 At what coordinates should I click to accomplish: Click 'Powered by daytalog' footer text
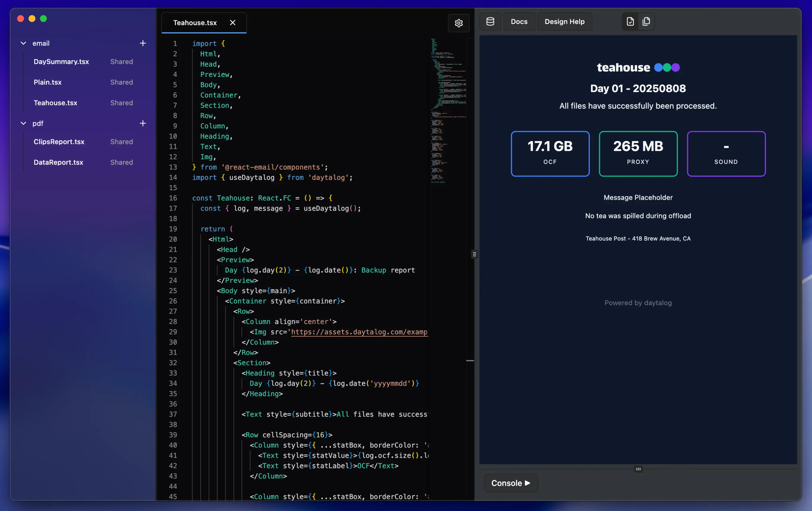[638, 303]
